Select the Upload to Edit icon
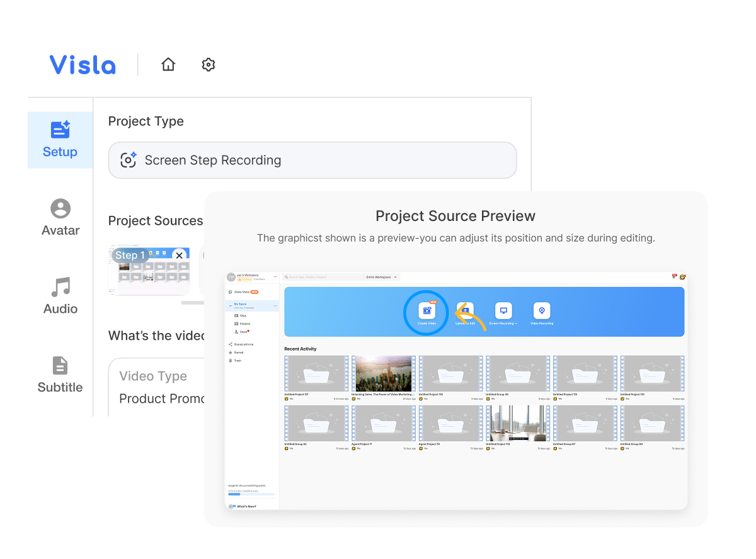 tap(466, 310)
